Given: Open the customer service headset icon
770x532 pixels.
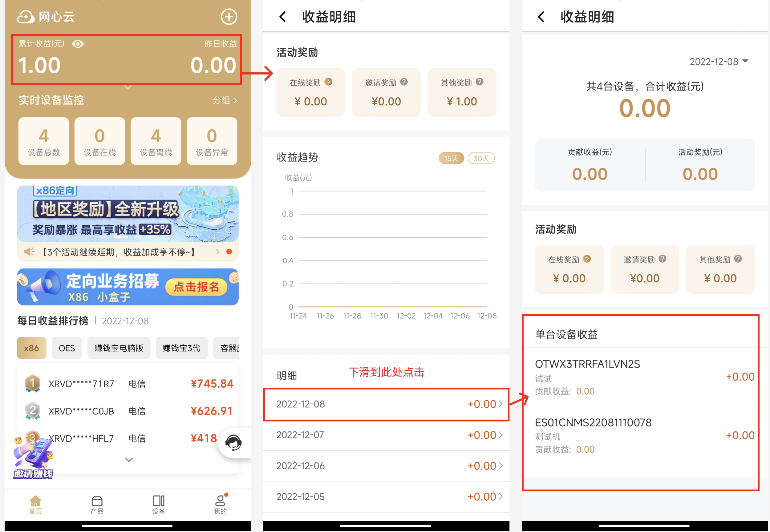Looking at the screenshot, I should point(233,443).
